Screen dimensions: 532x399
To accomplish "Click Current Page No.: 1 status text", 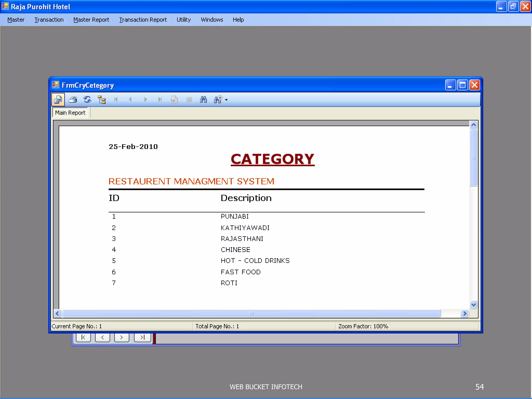I will [77, 326].
